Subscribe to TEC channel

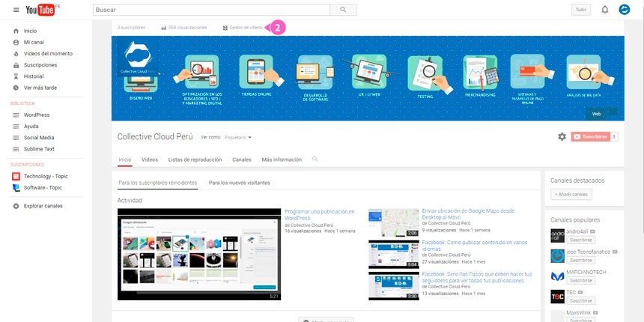tap(581, 300)
